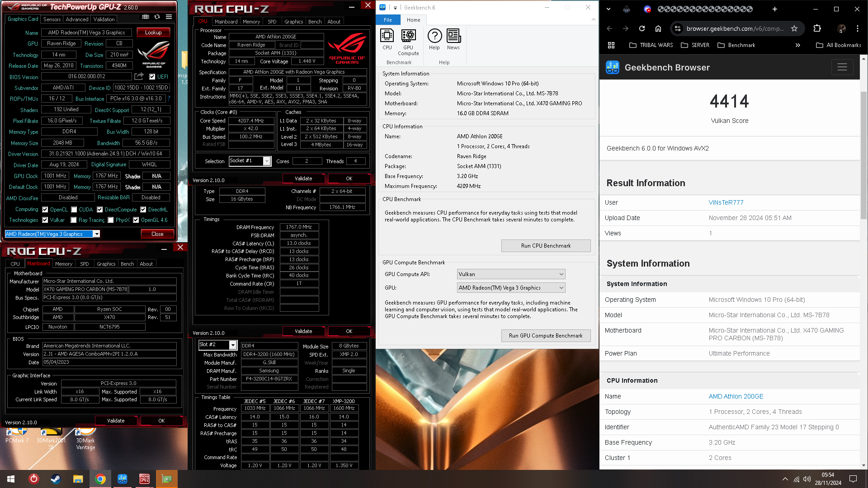
Task: Open the Geekbench Help icon
Action: pyautogui.click(x=434, y=39)
